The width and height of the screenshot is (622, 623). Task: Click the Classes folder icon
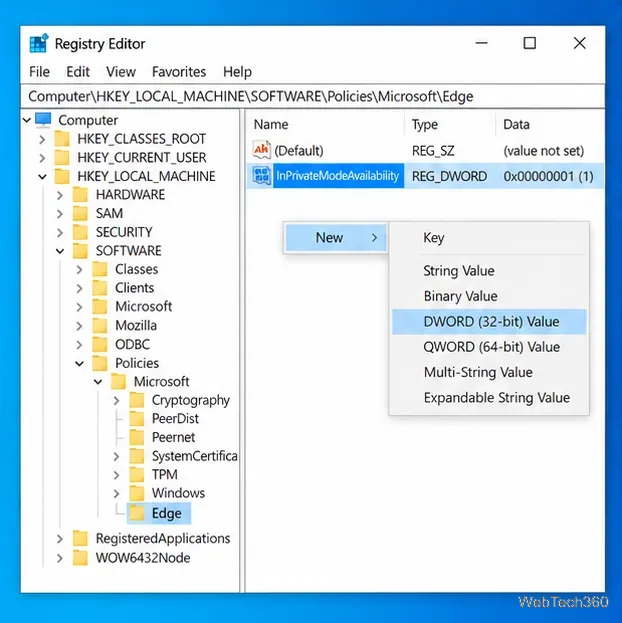click(x=100, y=269)
